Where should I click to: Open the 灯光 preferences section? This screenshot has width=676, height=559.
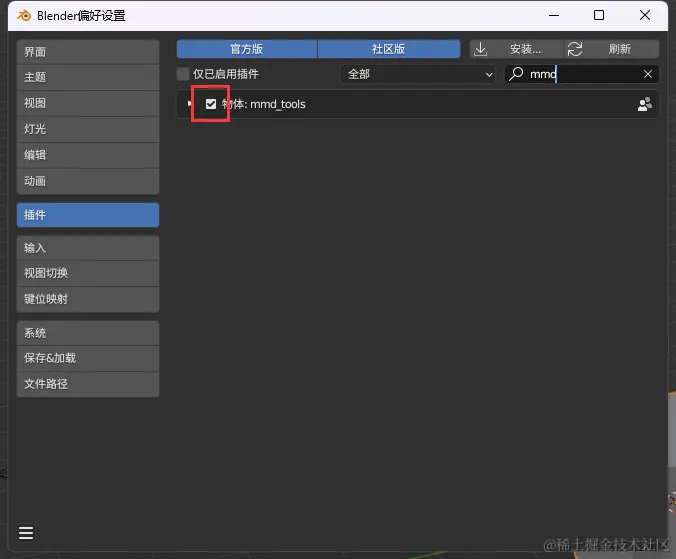(x=88, y=129)
